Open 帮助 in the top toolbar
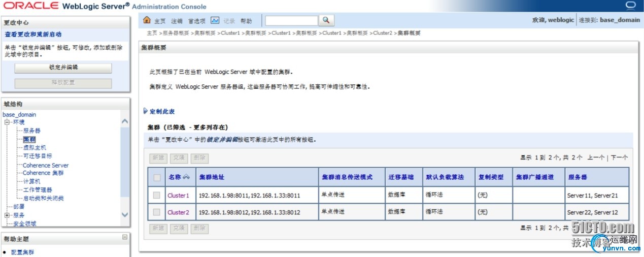644x257 pixels. point(246,21)
